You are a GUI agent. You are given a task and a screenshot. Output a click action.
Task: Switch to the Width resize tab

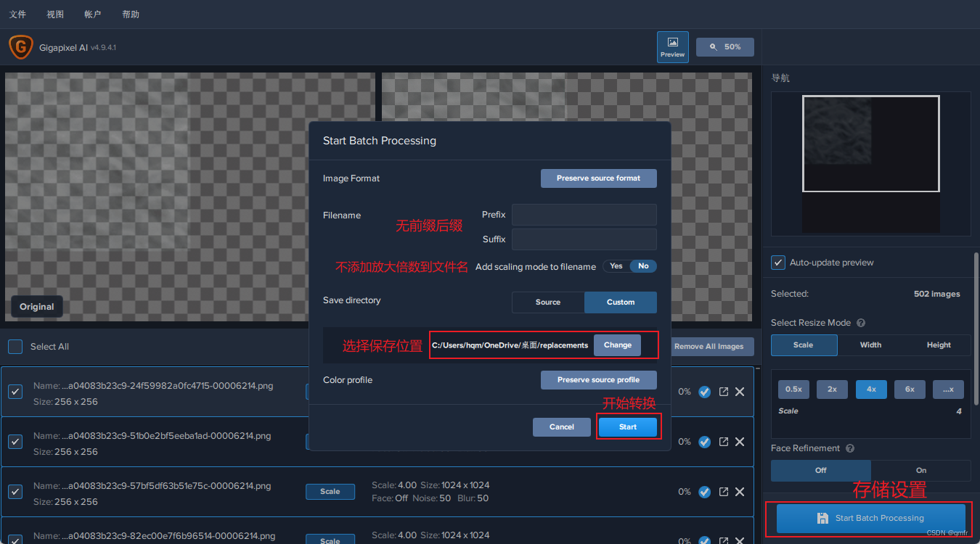point(870,345)
